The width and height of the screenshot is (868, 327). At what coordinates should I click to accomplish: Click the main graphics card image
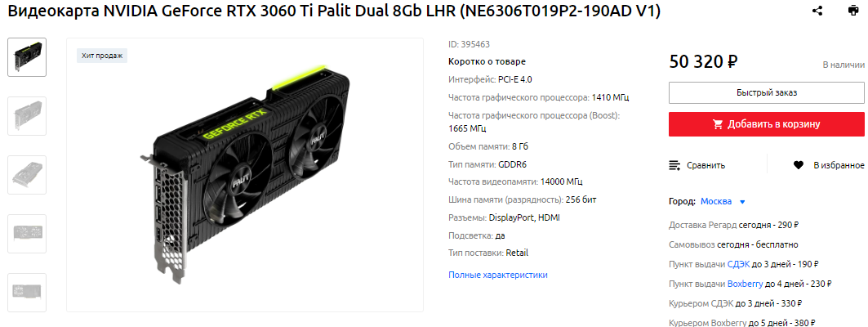(245, 175)
